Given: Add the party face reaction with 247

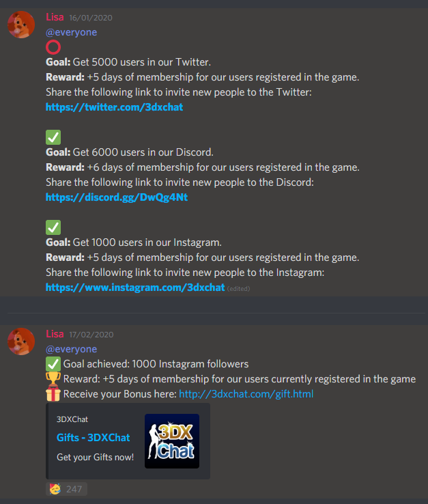Looking at the screenshot, I should click(x=66, y=489).
